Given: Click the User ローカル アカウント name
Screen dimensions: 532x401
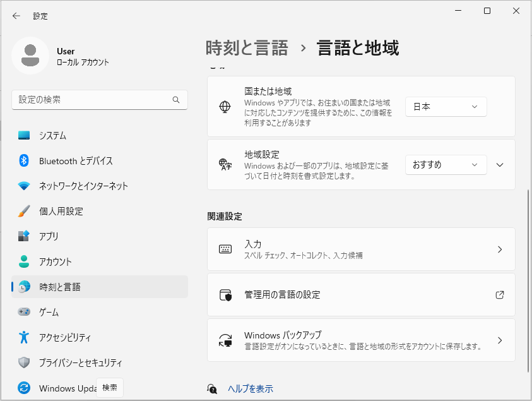Looking at the screenshot, I should click(83, 56).
